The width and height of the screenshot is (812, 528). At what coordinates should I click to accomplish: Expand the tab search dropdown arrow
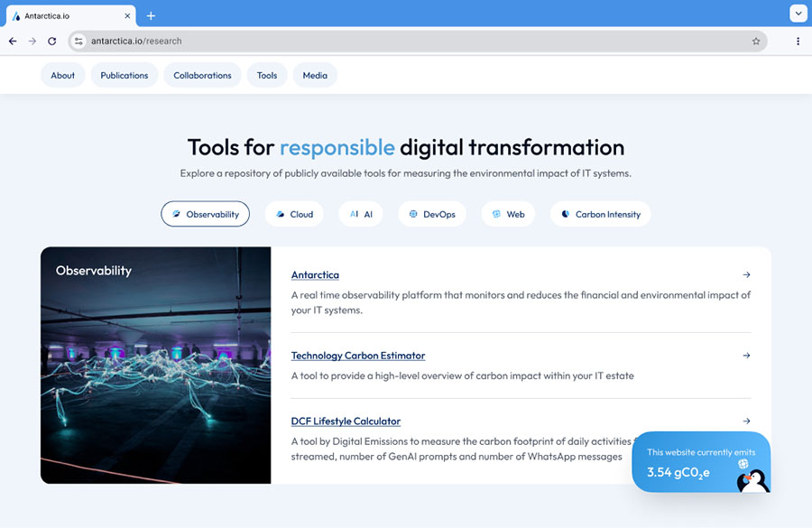798,14
